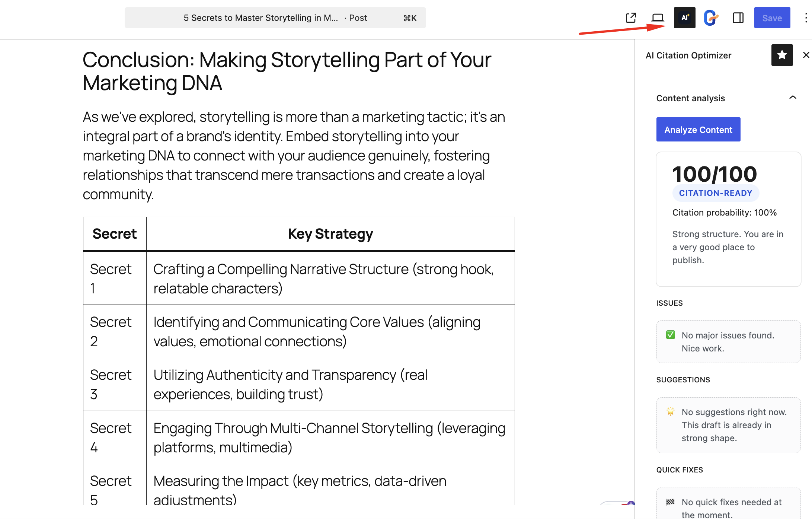Screen dimensions: 812x519
Task: Click the Conclusion heading text
Action: (287, 71)
